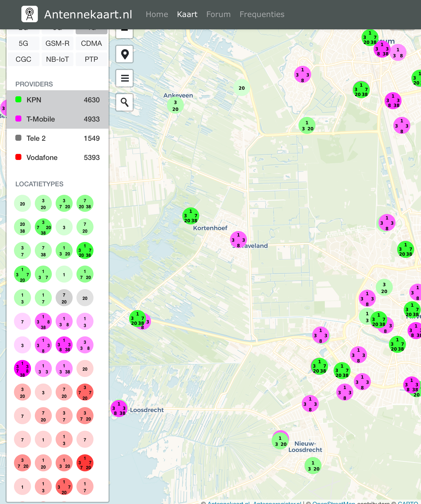Click the light green '20' marker near Ankeveen

point(242,88)
